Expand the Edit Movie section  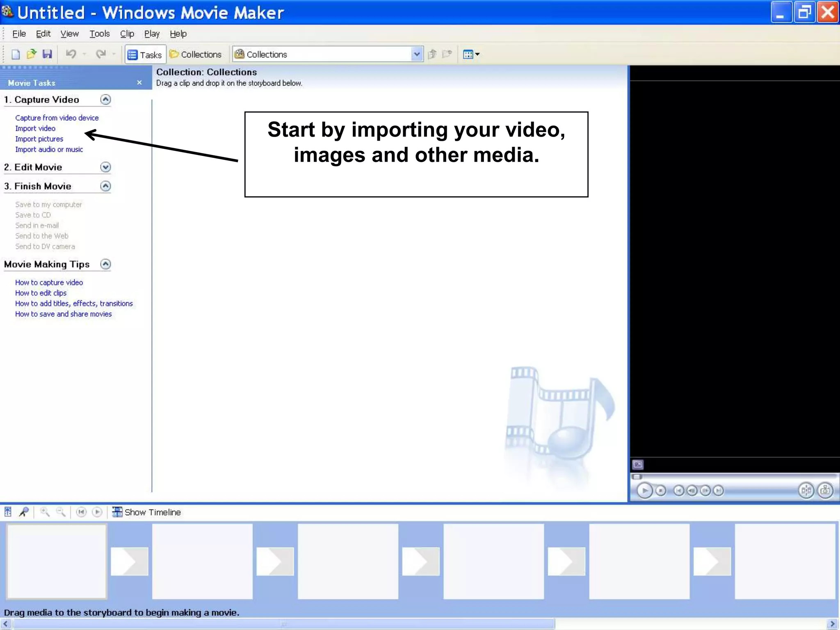(105, 167)
